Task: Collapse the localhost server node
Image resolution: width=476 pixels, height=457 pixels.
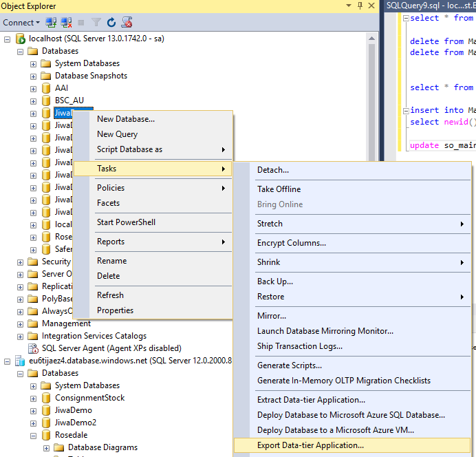Action: coord(8,39)
